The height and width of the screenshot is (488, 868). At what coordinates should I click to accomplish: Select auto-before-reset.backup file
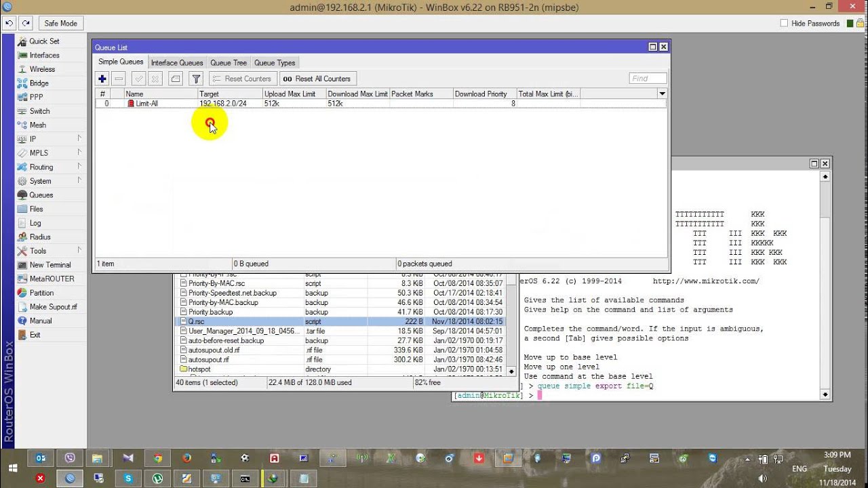coord(340,340)
